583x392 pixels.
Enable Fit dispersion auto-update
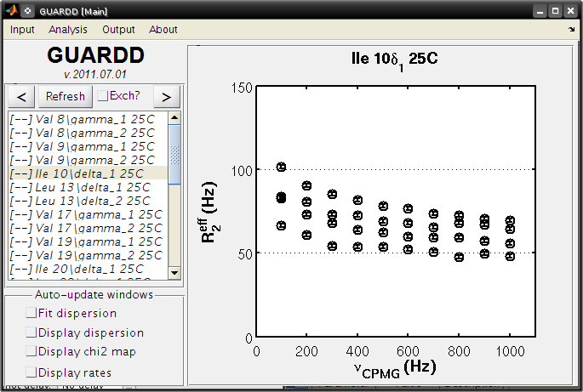pos(31,312)
